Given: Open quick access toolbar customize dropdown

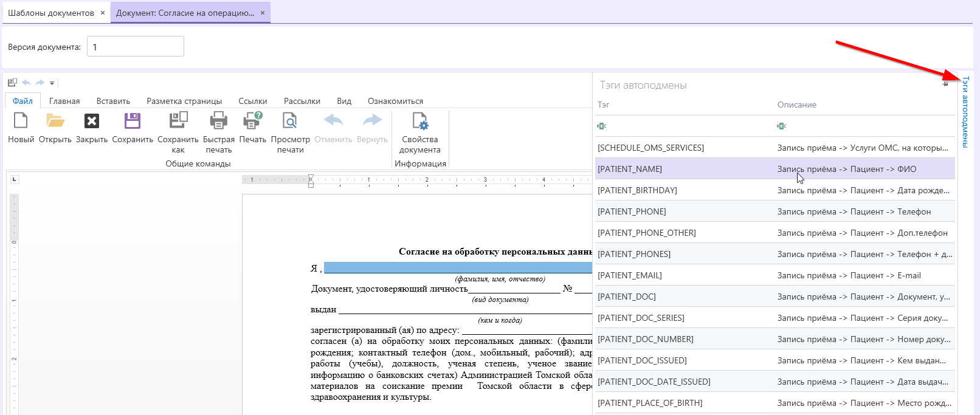Looking at the screenshot, I should pos(52,83).
